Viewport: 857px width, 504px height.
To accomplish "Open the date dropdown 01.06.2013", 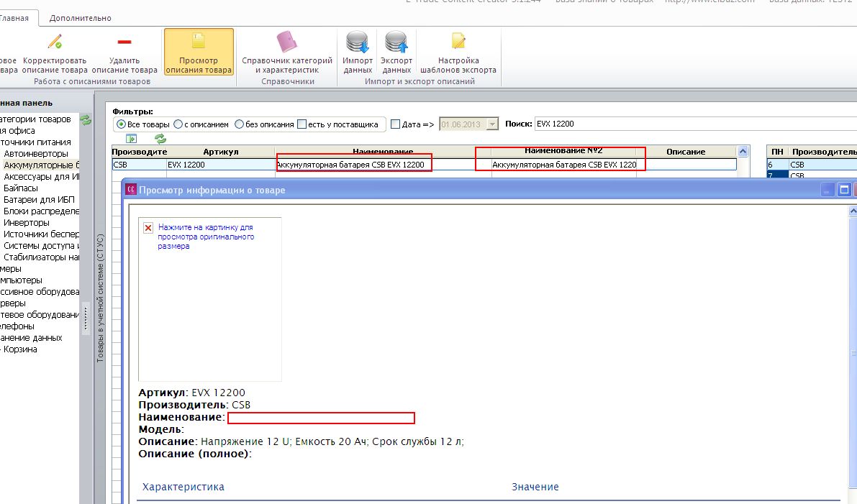I will pyautogui.click(x=492, y=124).
